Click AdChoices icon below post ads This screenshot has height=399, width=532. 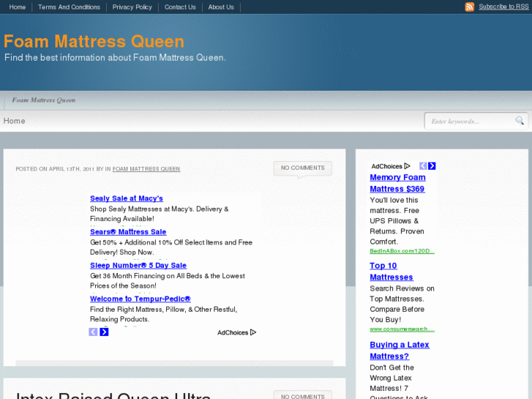253,332
